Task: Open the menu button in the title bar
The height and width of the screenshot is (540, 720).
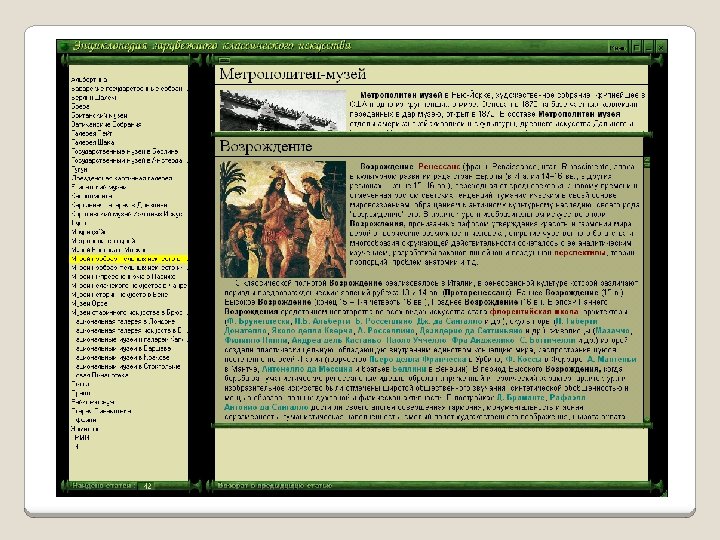Action: click(x=618, y=47)
